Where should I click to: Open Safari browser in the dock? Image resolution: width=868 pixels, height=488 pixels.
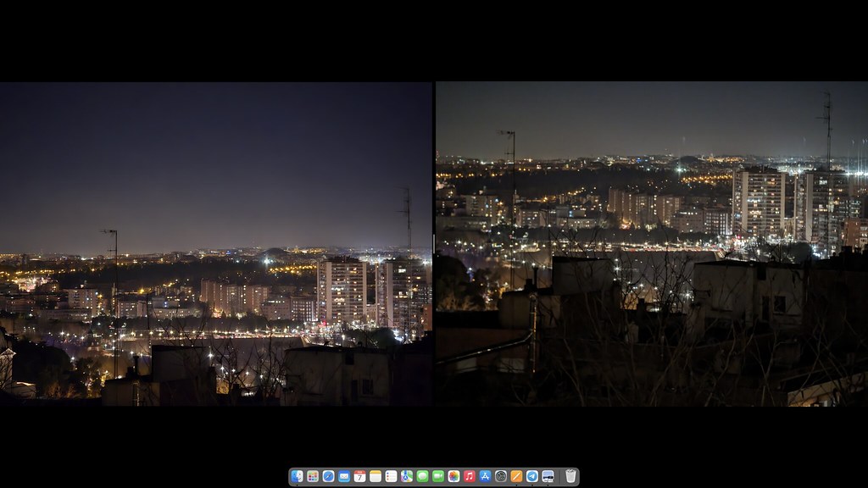(x=328, y=476)
